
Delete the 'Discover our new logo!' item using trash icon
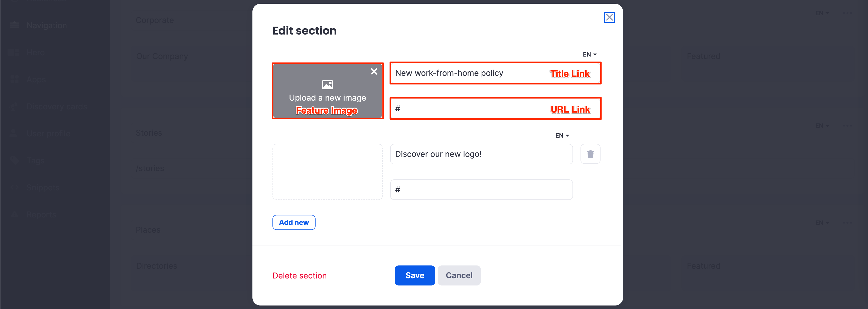[590, 154]
